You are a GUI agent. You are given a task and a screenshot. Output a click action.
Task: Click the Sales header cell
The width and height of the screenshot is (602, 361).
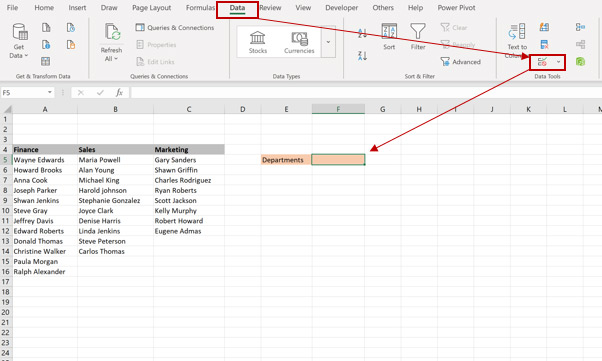(x=115, y=150)
